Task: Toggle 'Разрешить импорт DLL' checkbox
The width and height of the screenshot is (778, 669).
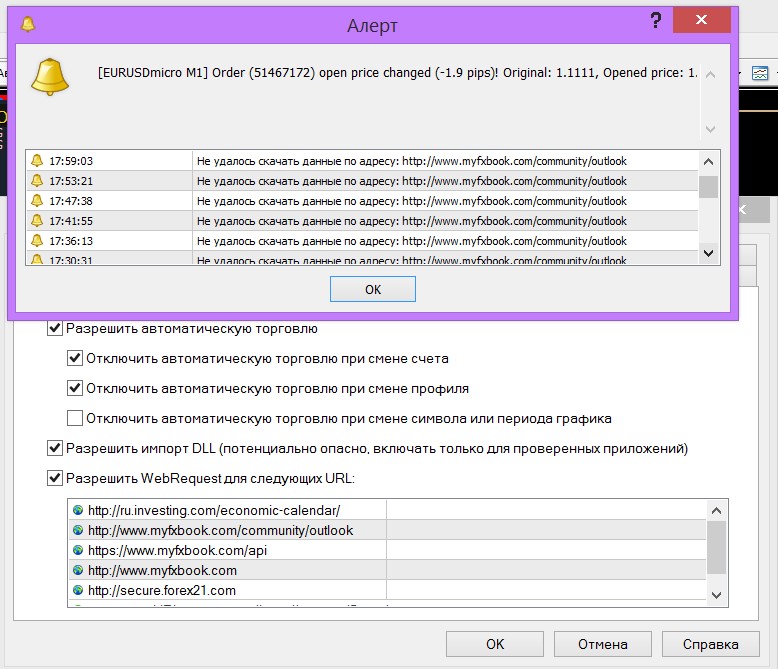Action: [x=55, y=448]
